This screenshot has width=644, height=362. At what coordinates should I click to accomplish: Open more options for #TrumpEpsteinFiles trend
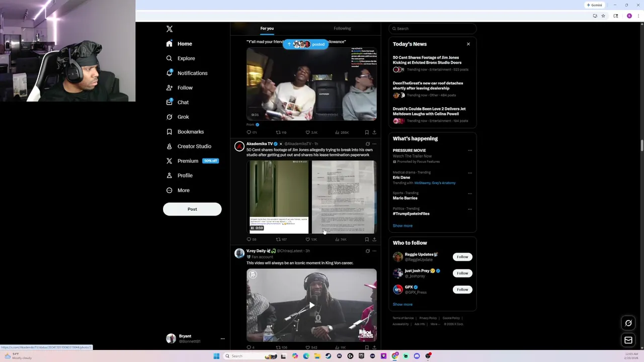click(470, 209)
